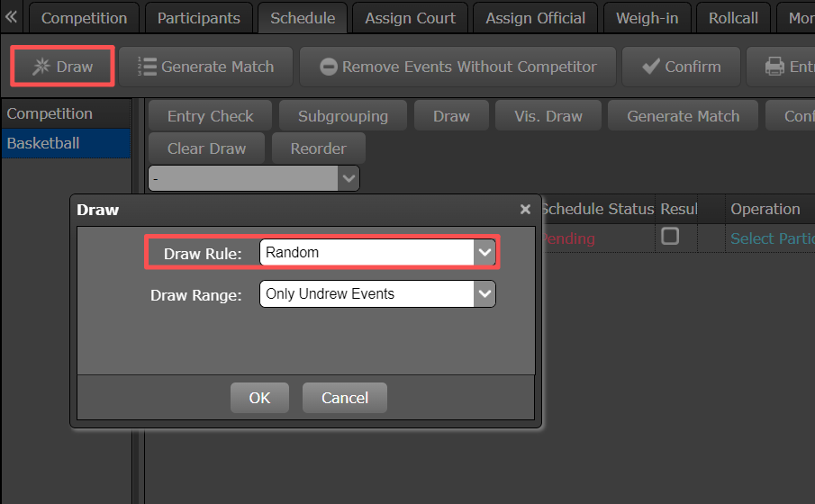815x504 pixels.
Task: Click the Confirm checkmark button
Action: [x=681, y=67]
